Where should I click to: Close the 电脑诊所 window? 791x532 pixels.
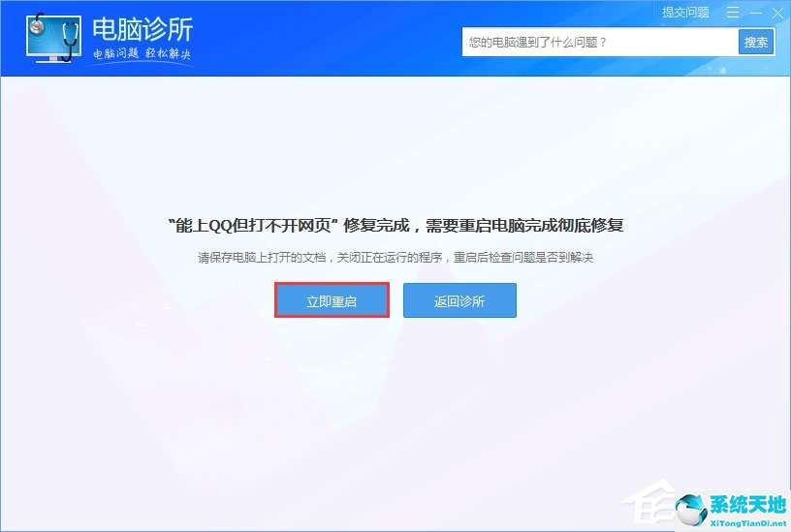(x=777, y=14)
